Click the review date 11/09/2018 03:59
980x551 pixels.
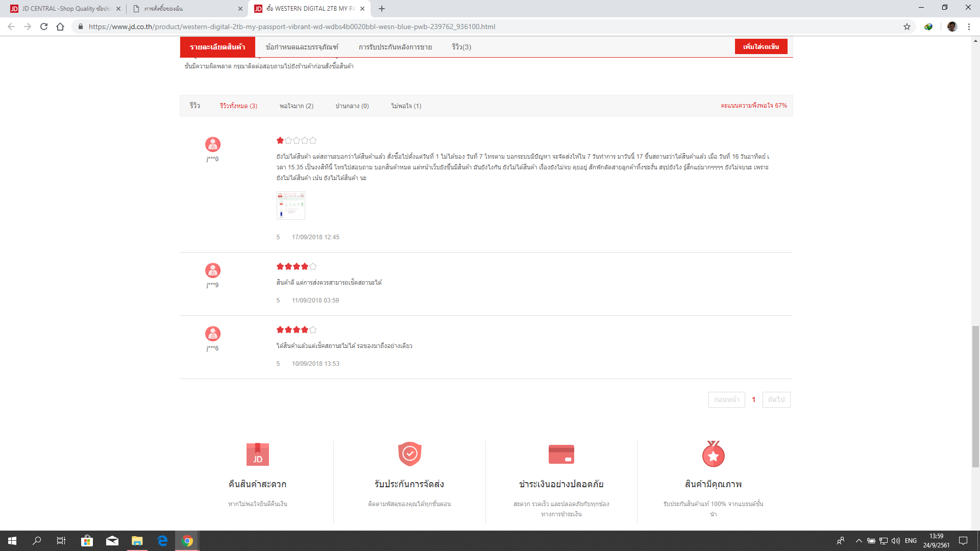point(315,300)
